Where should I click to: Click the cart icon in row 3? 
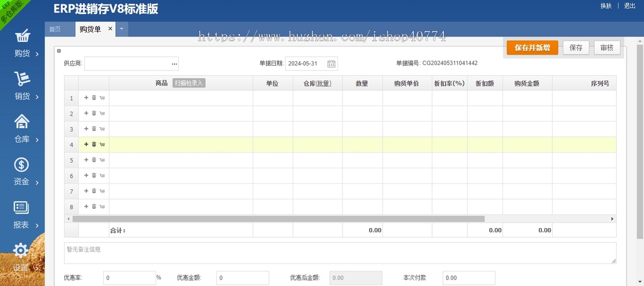pos(102,129)
